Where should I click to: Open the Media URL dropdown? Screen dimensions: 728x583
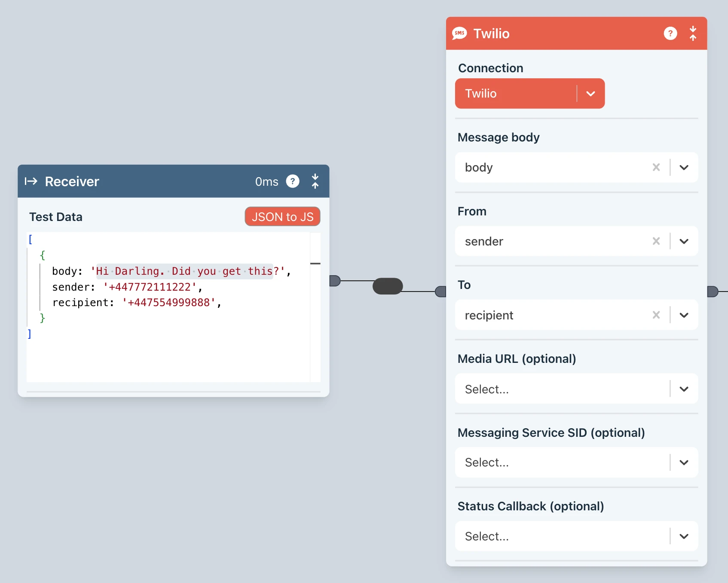(x=684, y=389)
